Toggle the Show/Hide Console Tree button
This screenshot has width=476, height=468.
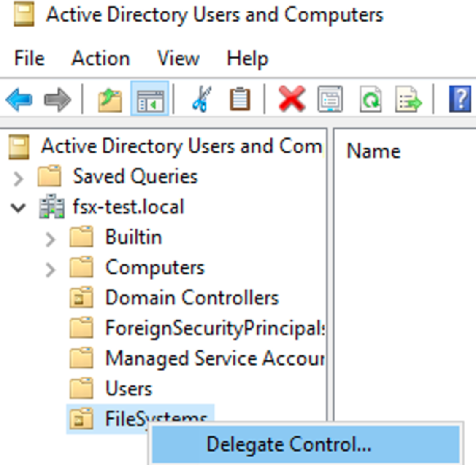[x=150, y=99]
